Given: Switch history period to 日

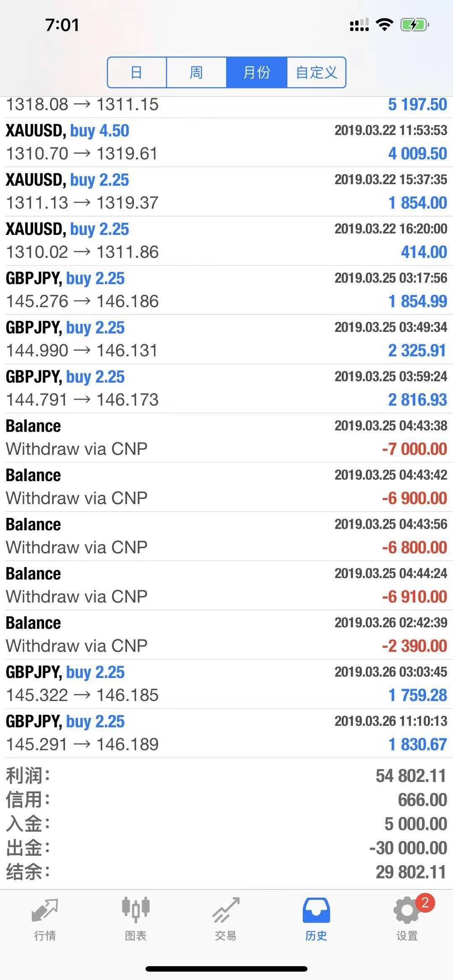Looking at the screenshot, I should pos(137,73).
